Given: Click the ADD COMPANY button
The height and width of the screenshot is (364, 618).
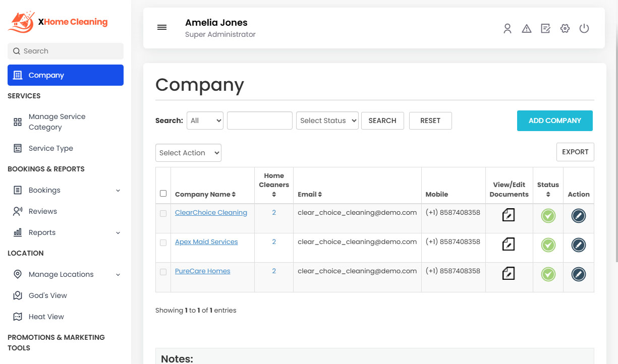Looking at the screenshot, I should tap(554, 120).
